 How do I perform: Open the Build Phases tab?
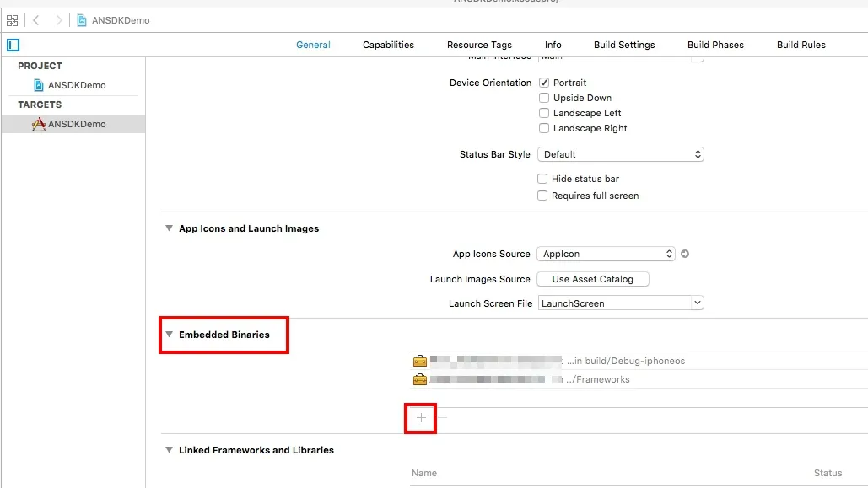click(x=715, y=45)
